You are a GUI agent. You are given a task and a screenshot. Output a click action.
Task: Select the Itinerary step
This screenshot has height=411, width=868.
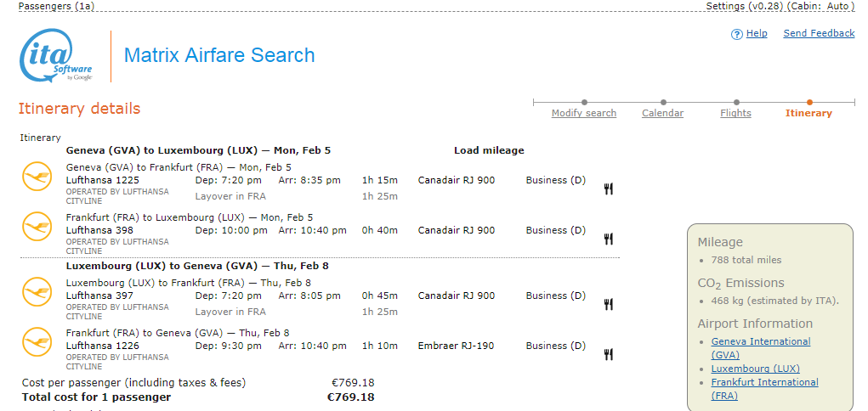click(808, 113)
